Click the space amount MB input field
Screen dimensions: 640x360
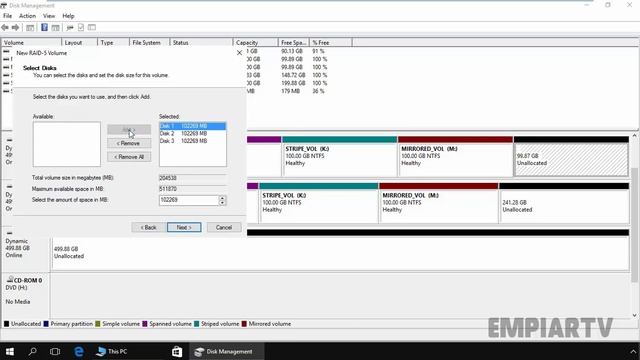pos(189,200)
